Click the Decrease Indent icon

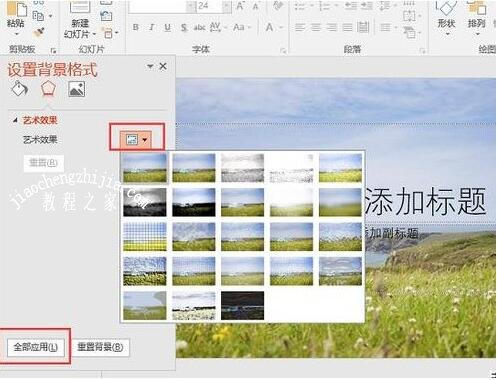(x=350, y=6)
